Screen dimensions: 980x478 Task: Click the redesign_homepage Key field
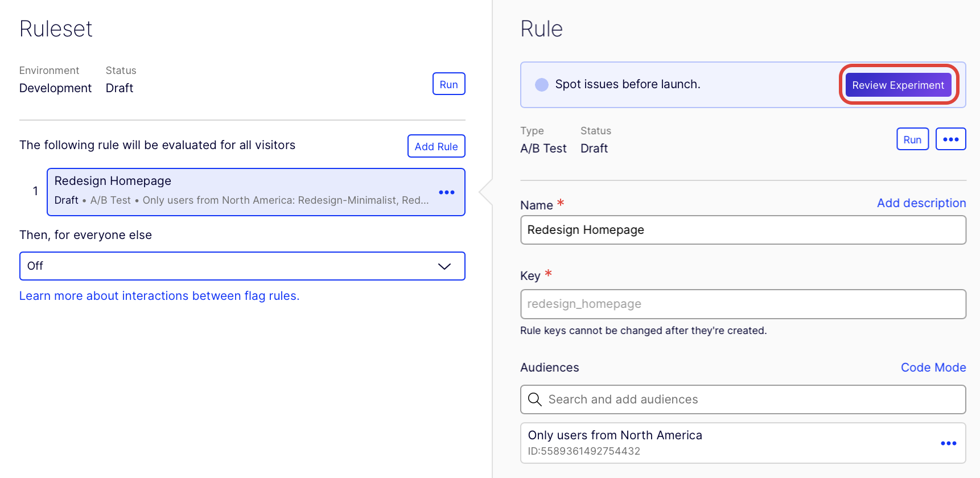[743, 304]
